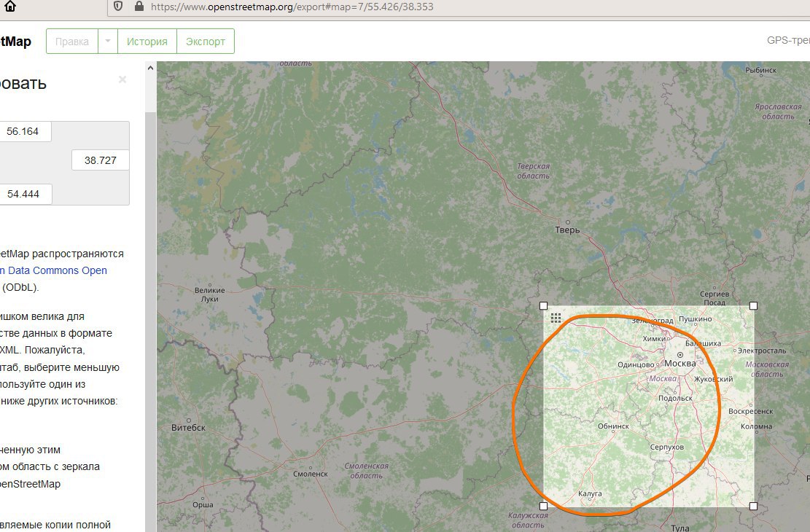
Task: Close the export sidebar panel
Action: tap(122, 79)
